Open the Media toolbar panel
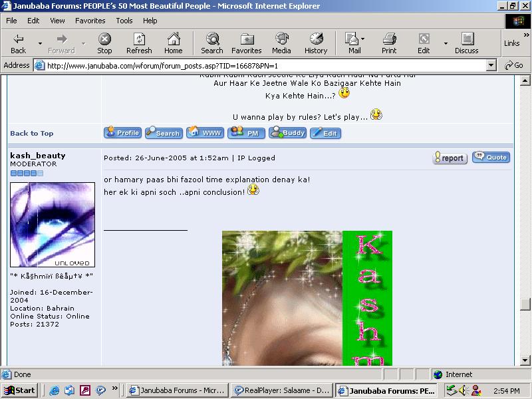The image size is (532, 399). click(x=281, y=43)
